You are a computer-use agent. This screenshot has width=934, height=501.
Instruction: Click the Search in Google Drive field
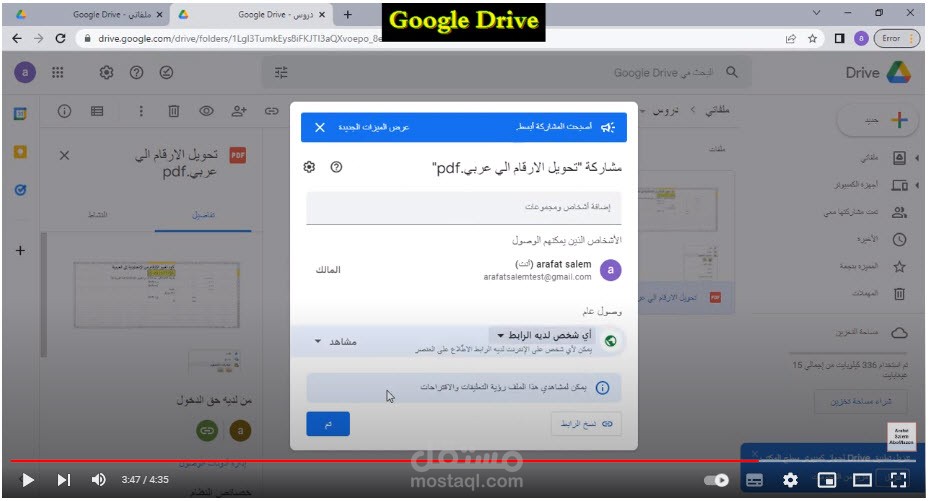point(506,73)
